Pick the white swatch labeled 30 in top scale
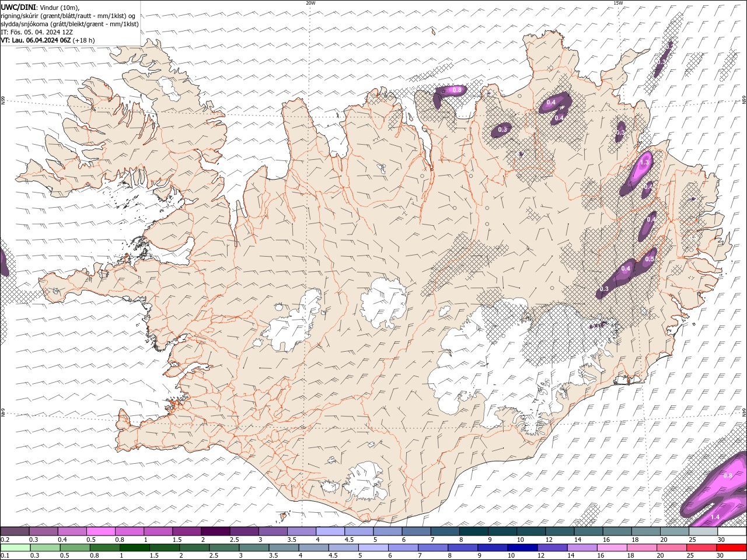The height and width of the screenshot is (560, 747). 732,531
